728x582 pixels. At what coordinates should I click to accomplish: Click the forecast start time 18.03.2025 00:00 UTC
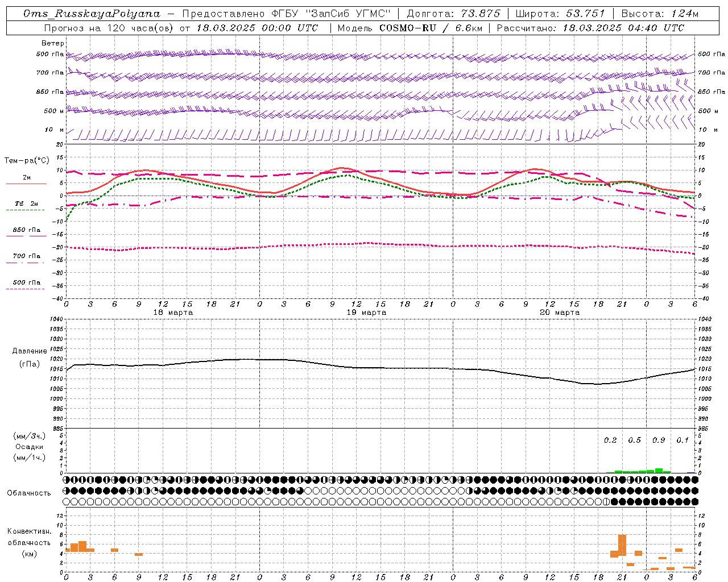click(x=257, y=28)
